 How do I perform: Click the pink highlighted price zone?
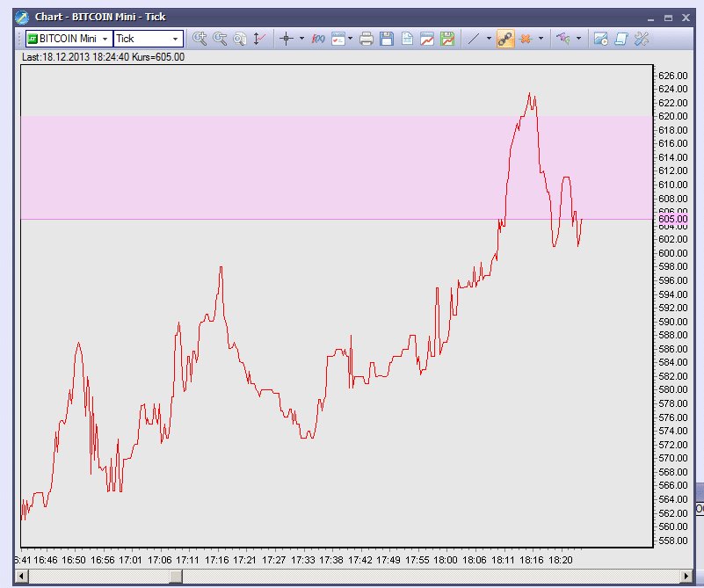[x=264, y=167]
